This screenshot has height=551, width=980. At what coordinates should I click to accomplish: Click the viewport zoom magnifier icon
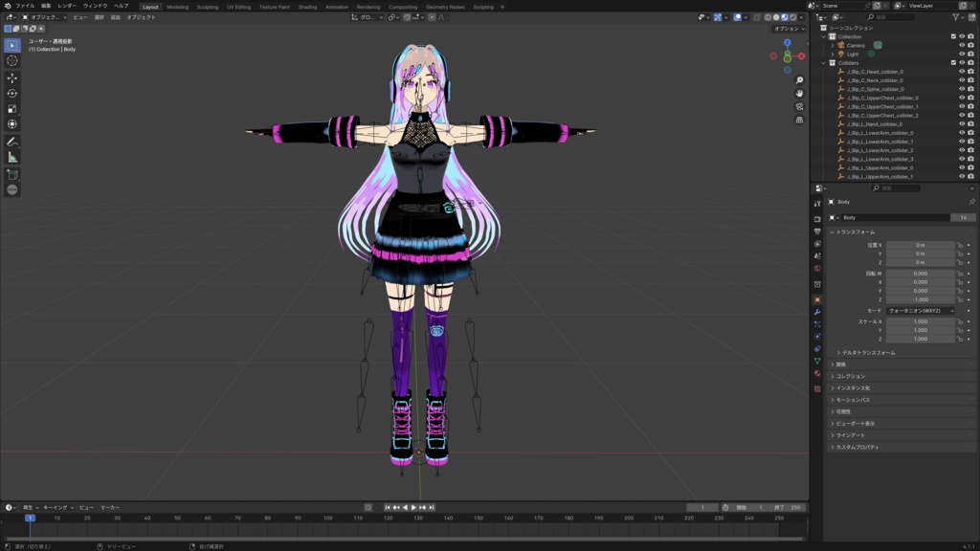click(799, 80)
